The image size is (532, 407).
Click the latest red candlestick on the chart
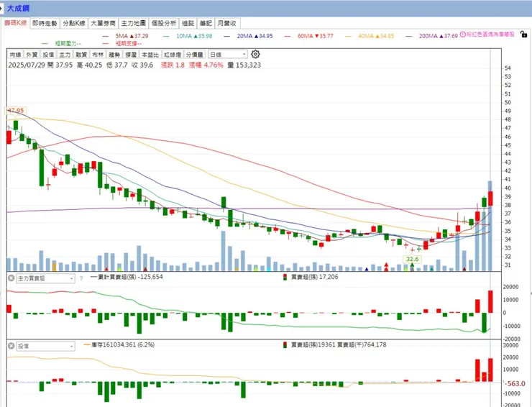click(490, 198)
